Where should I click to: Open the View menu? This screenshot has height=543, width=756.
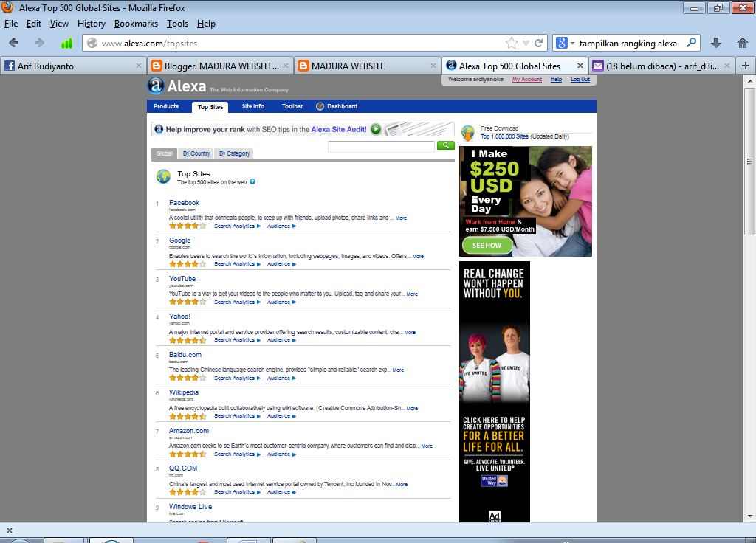[x=59, y=24]
